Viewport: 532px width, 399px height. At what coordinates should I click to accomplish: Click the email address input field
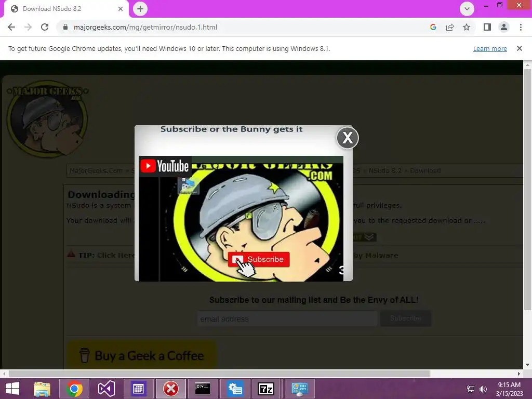(x=287, y=318)
